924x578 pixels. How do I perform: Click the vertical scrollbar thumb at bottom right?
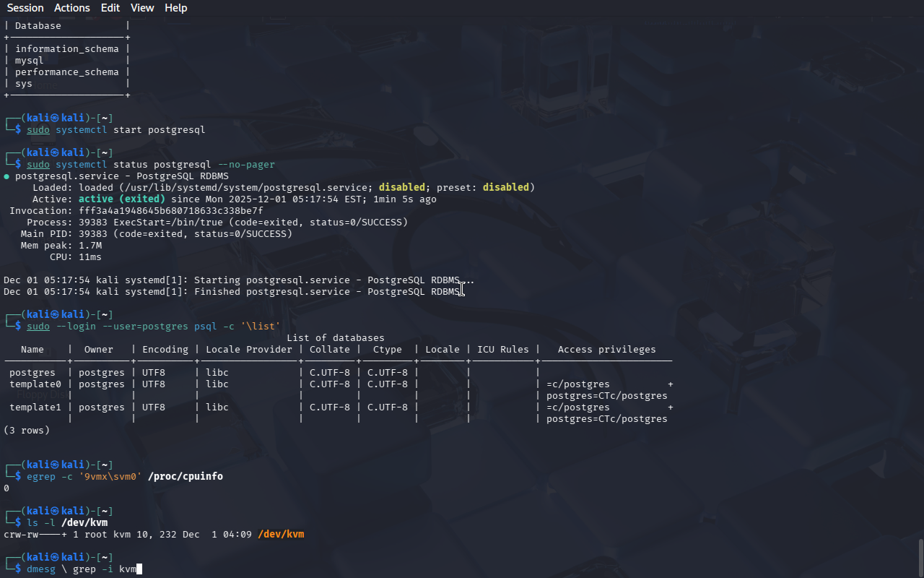click(x=920, y=556)
